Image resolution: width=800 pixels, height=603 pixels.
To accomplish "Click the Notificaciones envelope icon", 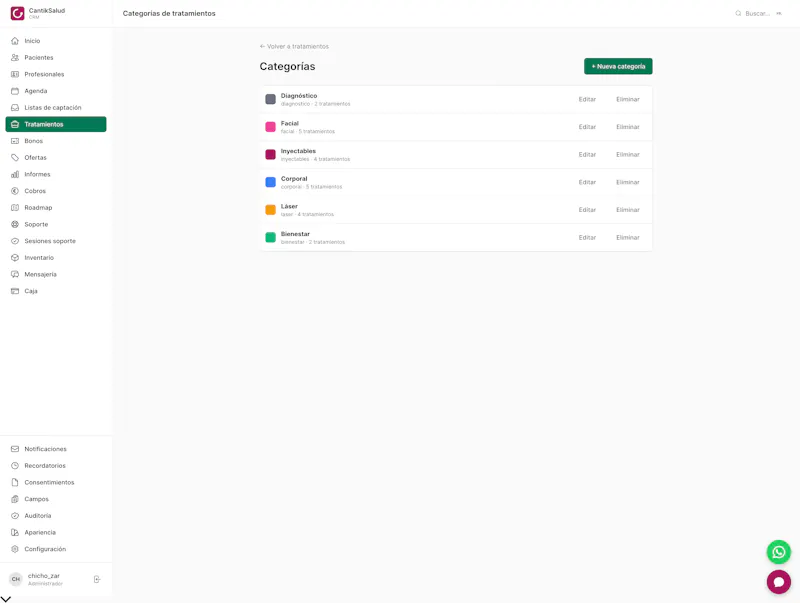I will 15,449.
